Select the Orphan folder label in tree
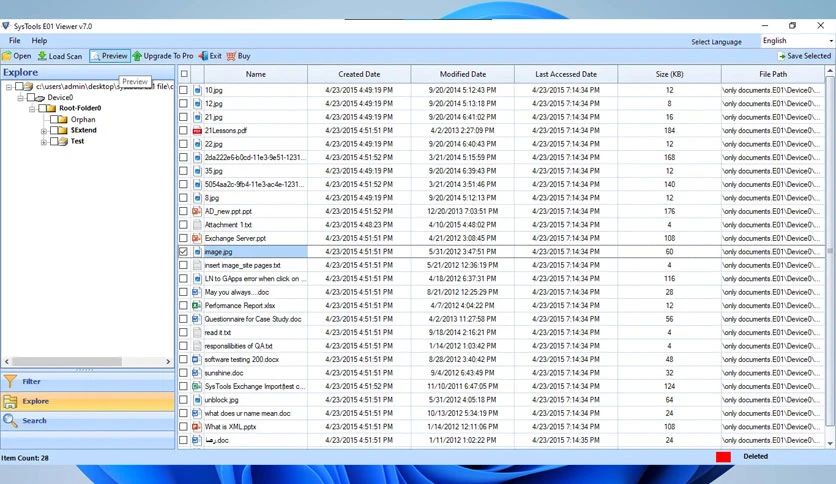Screen dimensions: 836x484 click(83, 119)
